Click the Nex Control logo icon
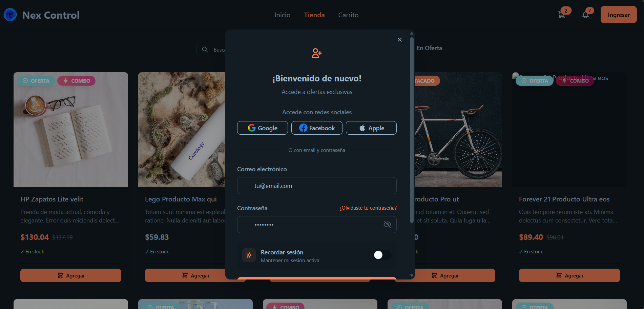Viewport: 644px width, 309px height. tap(10, 15)
